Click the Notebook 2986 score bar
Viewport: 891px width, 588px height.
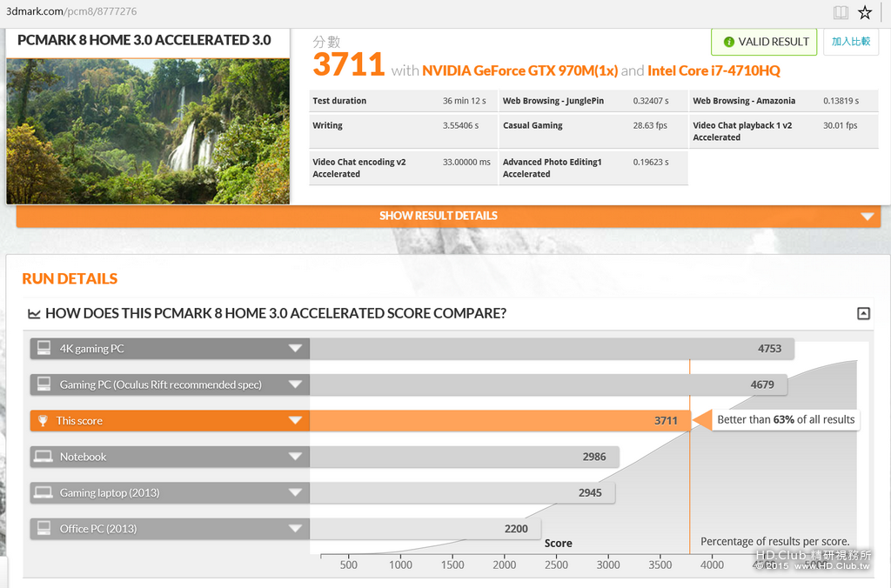pos(465,457)
